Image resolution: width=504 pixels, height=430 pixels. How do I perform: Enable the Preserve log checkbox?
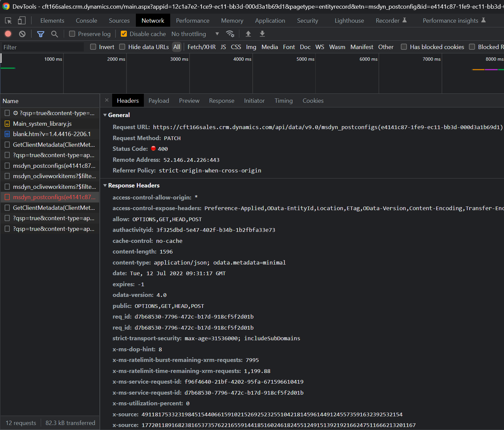point(72,34)
